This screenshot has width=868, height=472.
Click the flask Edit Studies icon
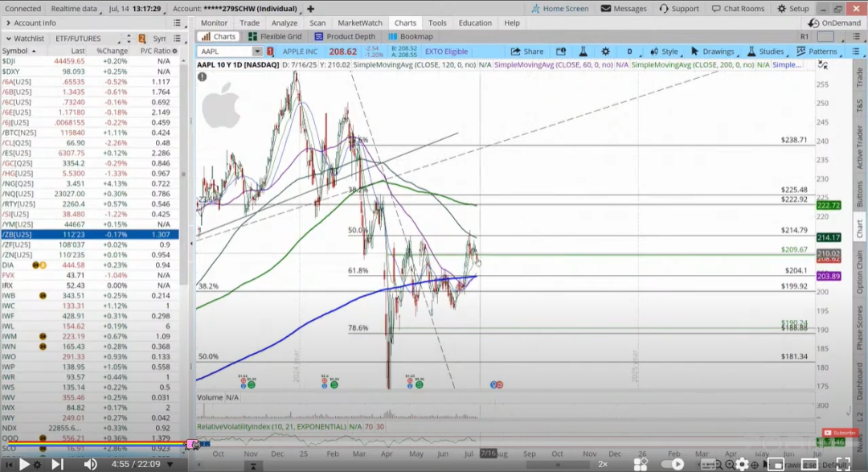coord(583,51)
